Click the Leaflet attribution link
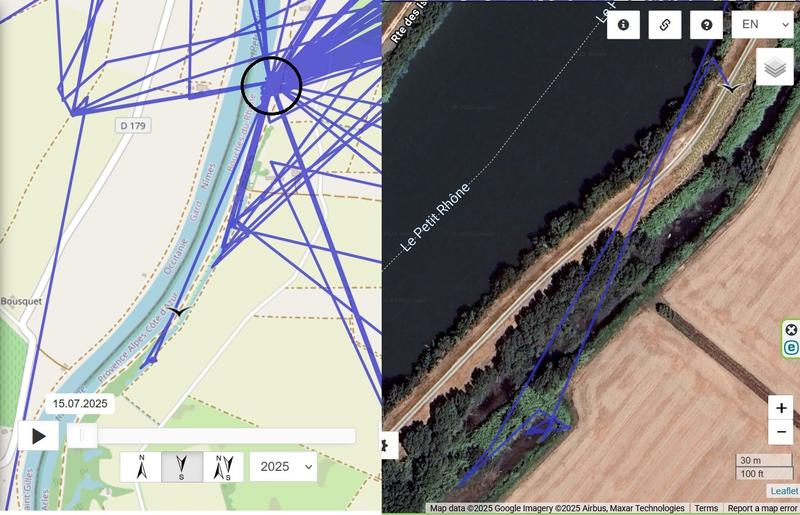This screenshot has height=515, width=800. pyautogui.click(x=784, y=491)
